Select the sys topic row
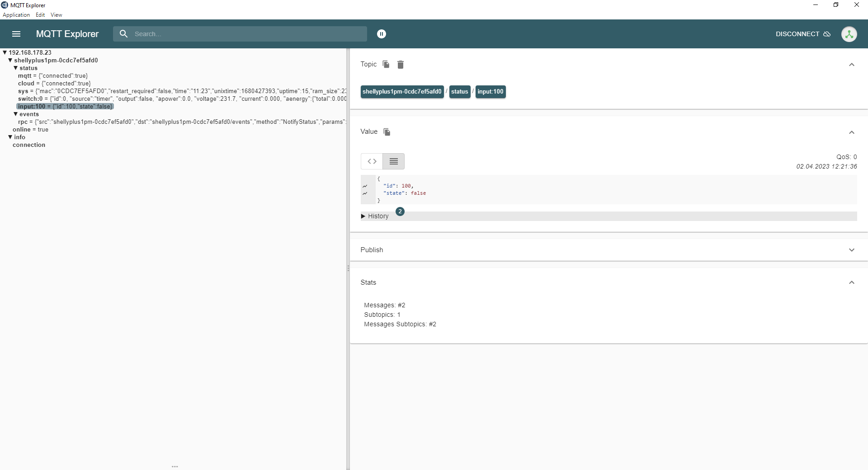This screenshot has height=470, width=868. [182, 91]
